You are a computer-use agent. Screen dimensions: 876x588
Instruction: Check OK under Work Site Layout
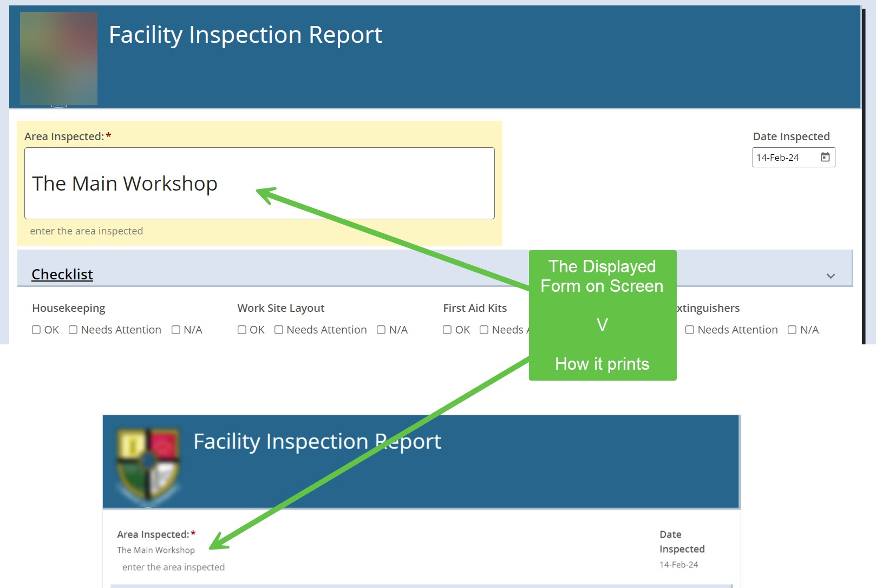[242, 330]
